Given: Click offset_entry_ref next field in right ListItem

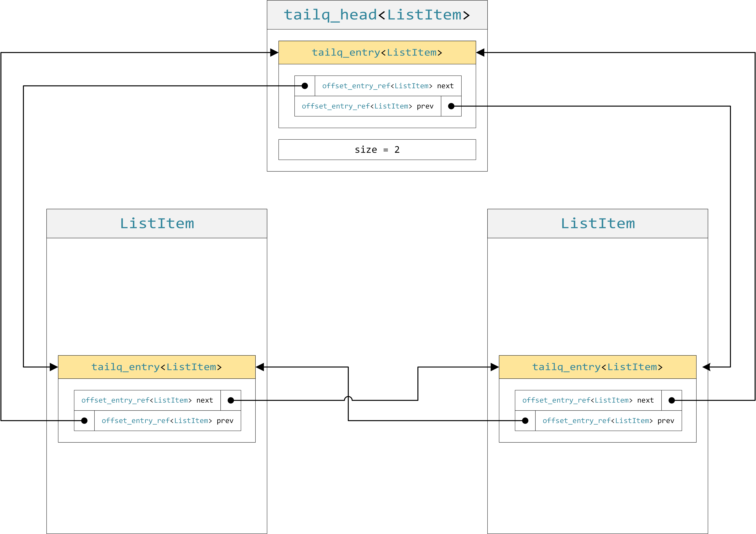Looking at the screenshot, I should click(x=588, y=400).
